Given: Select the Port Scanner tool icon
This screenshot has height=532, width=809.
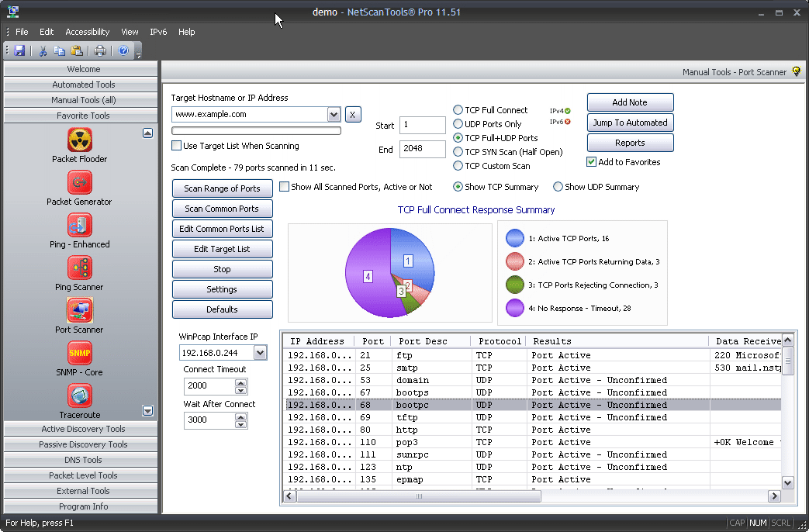Looking at the screenshot, I should (79, 311).
